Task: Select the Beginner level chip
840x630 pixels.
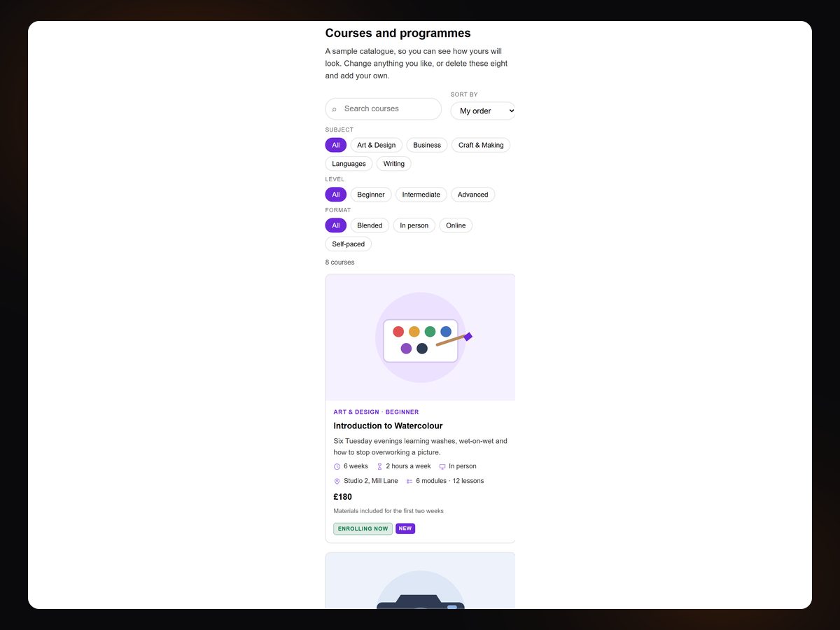Action: pos(371,195)
